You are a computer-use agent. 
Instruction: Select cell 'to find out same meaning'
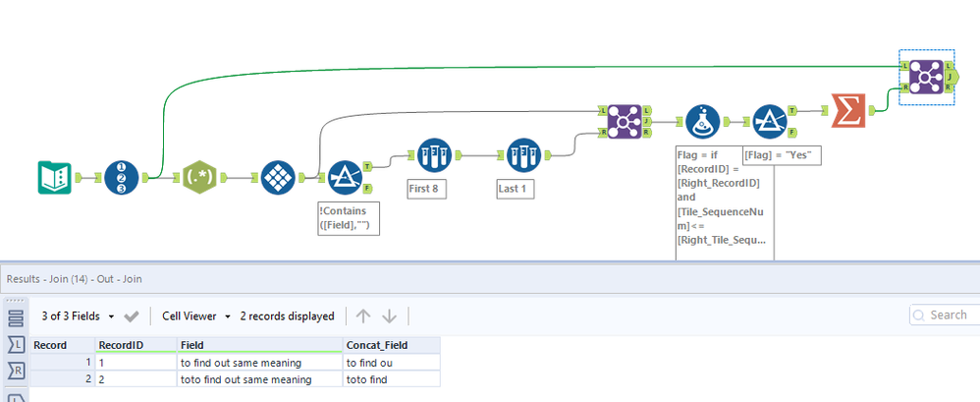[259, 362]
